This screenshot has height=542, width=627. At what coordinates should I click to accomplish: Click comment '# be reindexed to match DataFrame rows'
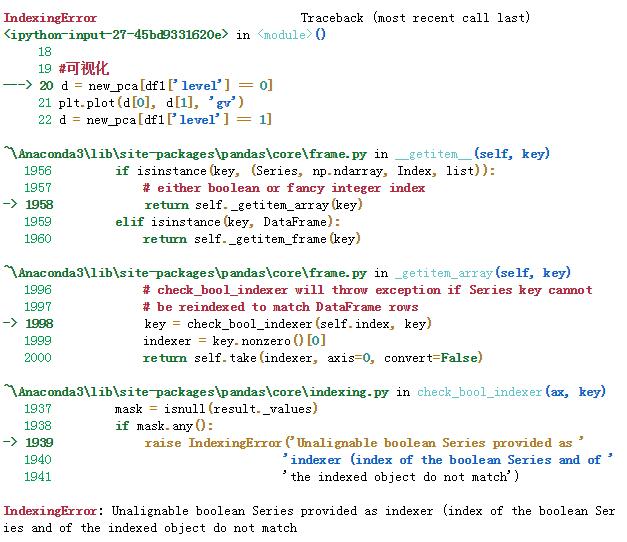click(x=280, y=307)
